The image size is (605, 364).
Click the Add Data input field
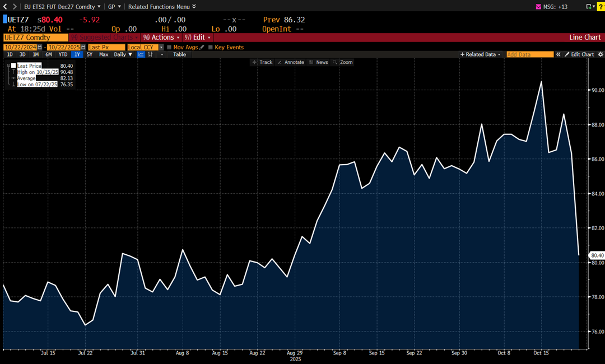click(x=529, y=54)
